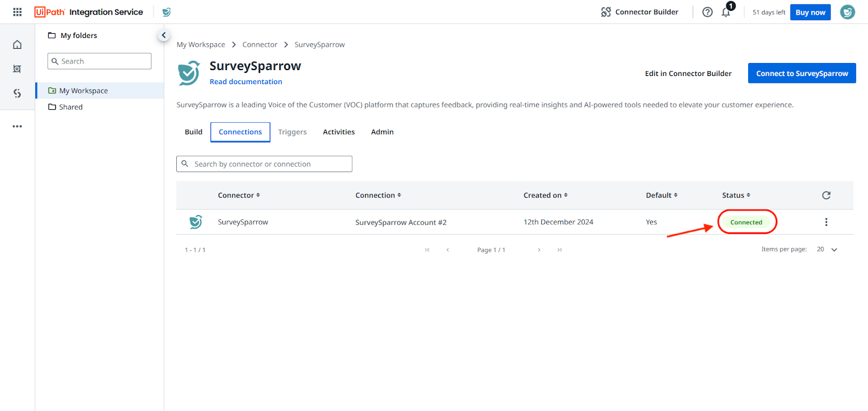Sort table by Status column

(736, 195)
